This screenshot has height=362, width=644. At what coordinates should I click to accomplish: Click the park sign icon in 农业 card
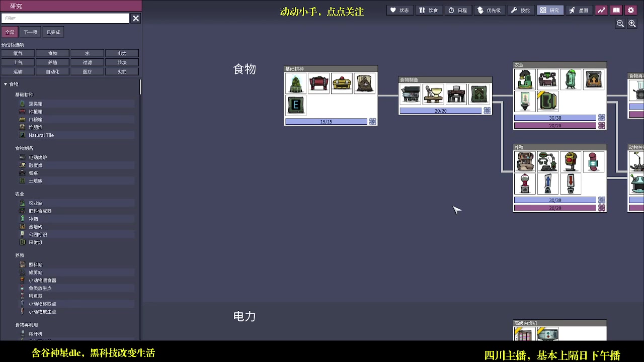click(525, 101)
